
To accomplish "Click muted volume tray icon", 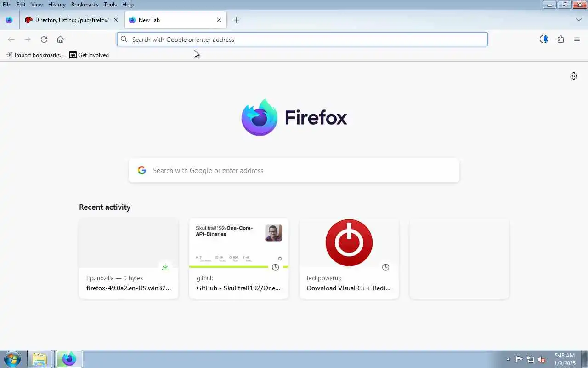I will tap(542, 359).
